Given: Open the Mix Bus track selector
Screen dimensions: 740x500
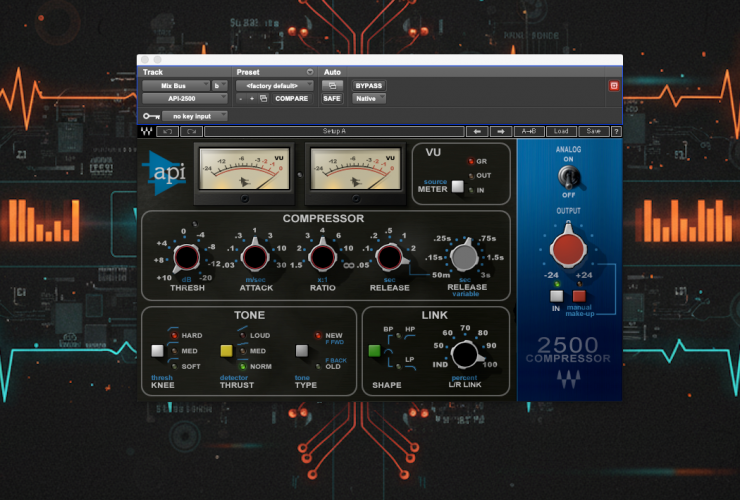Looking at the screenshot, I should tap(176, 85).
